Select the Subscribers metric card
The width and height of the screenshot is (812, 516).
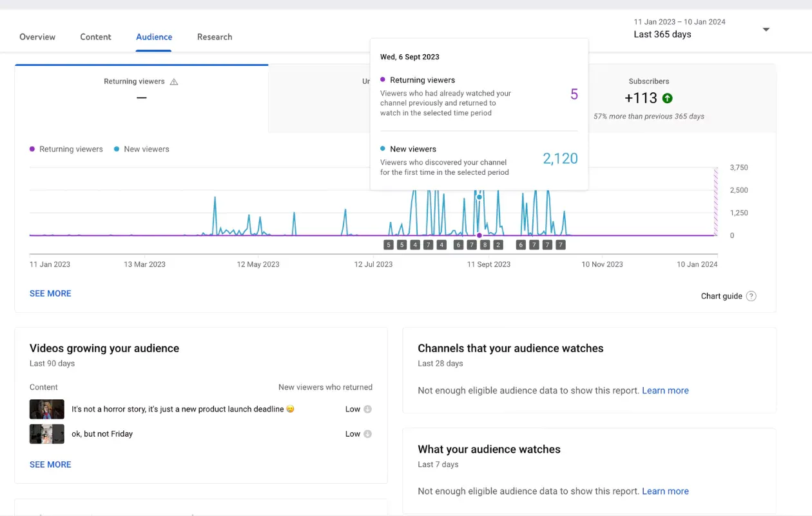pyautogui.click(x=649, y=99)
